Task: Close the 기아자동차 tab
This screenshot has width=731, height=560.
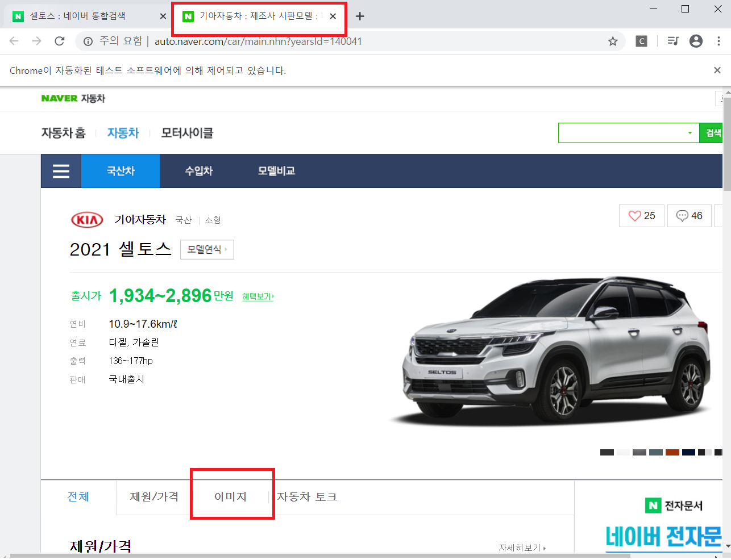Action: pos(333,16)
